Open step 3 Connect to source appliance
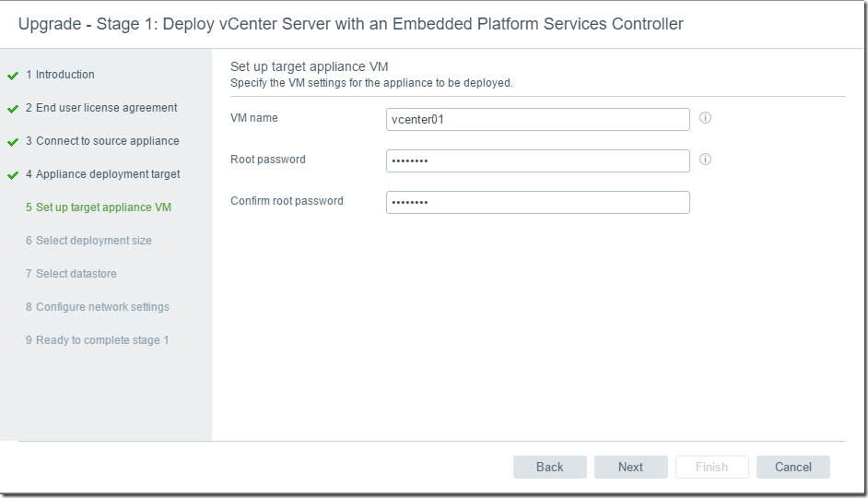The width and height of the screenshot is (868, 498). 102,141
